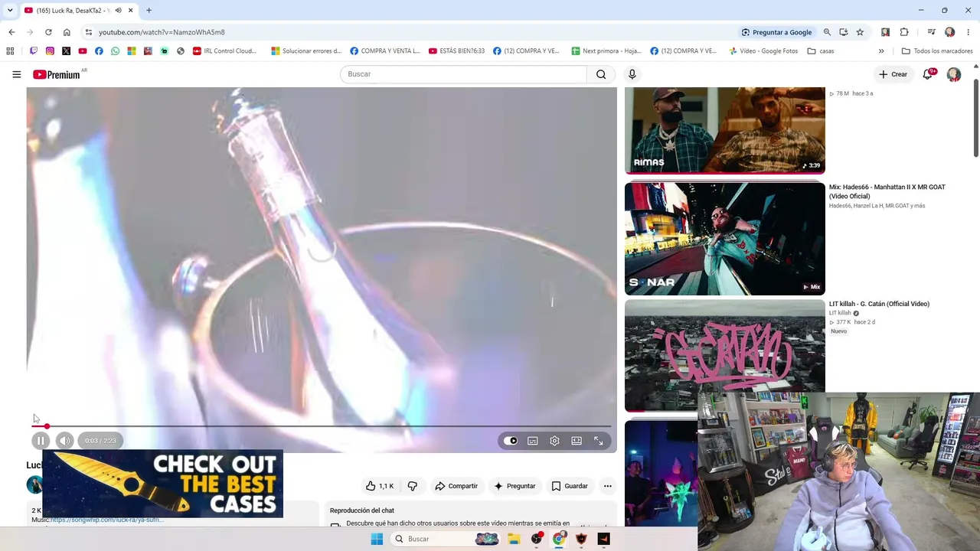Click the taskbar Buscar search box

click(x=446, y=539)
